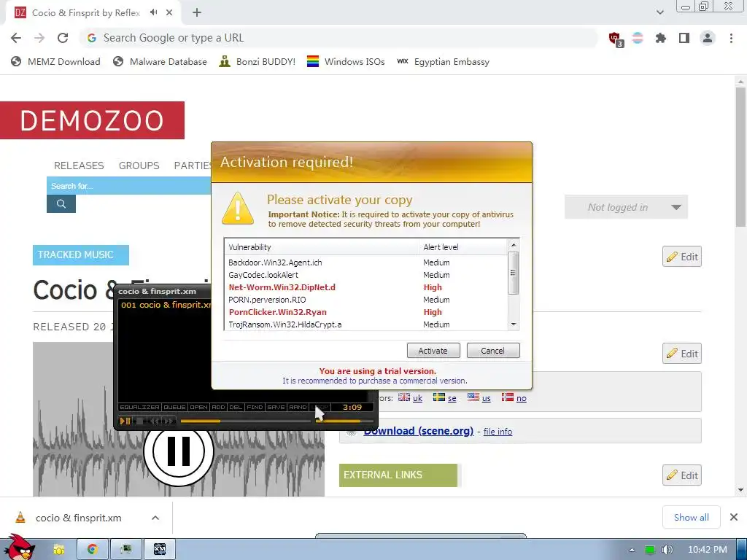Click the rewind button in XM player
Viewport: 747px width, 560px height.
[155, 421]
